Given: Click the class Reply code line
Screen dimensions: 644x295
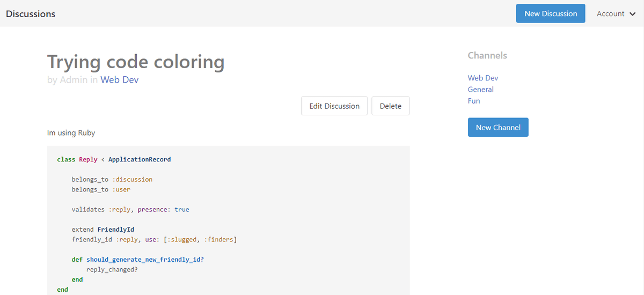Looking at the screenshot, I should tap(114, 159).
